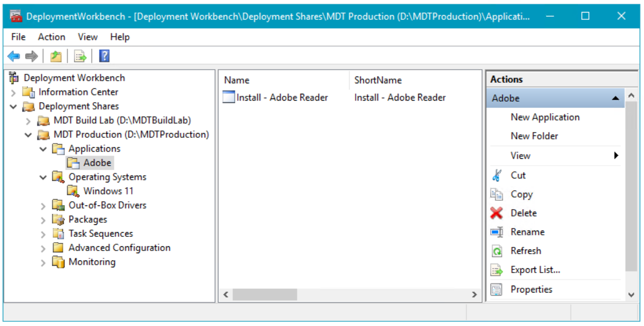Collapse the Adobe actions section header
The height and width of the screenshot is (326, 644).
point(615,99)
